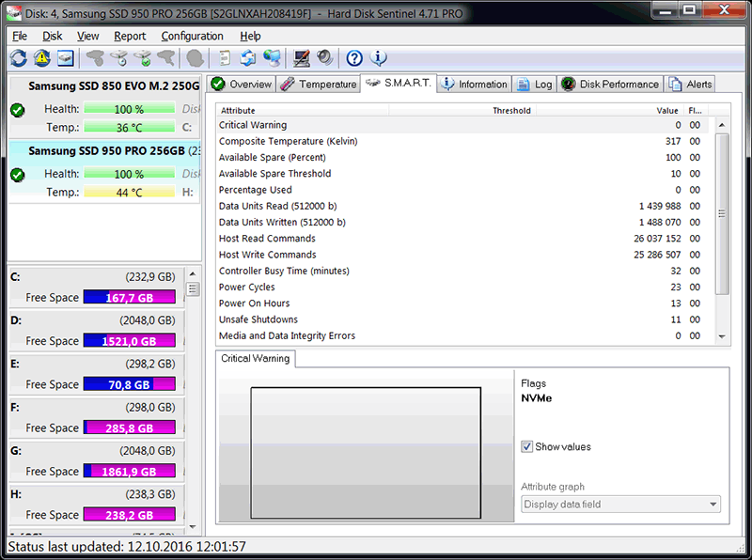The image size is (752, 560).
Task: Select the Power On Hours row
Action: click(462, 303)
